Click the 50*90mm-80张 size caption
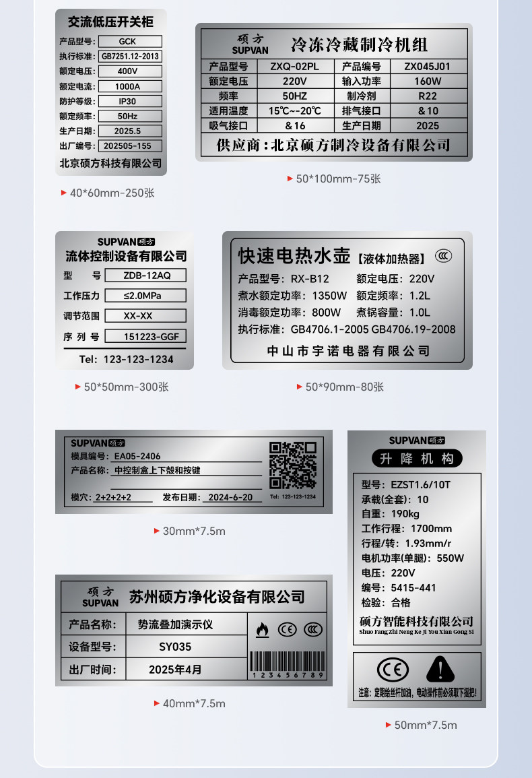The image size is (532, 778). 344,387
